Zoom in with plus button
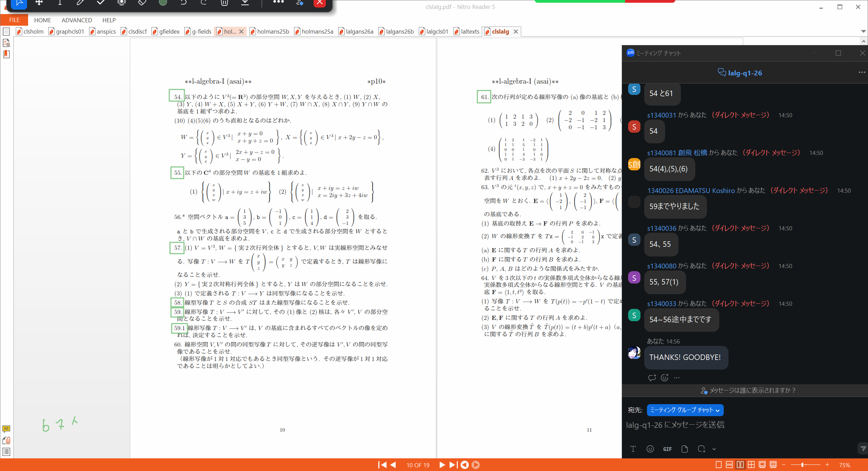 pyautogui.click(x=827, y=465)
